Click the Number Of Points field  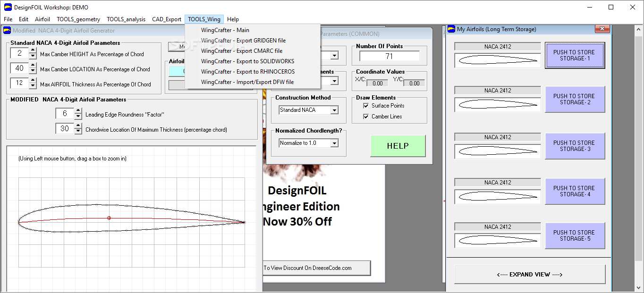pos(389,56)
